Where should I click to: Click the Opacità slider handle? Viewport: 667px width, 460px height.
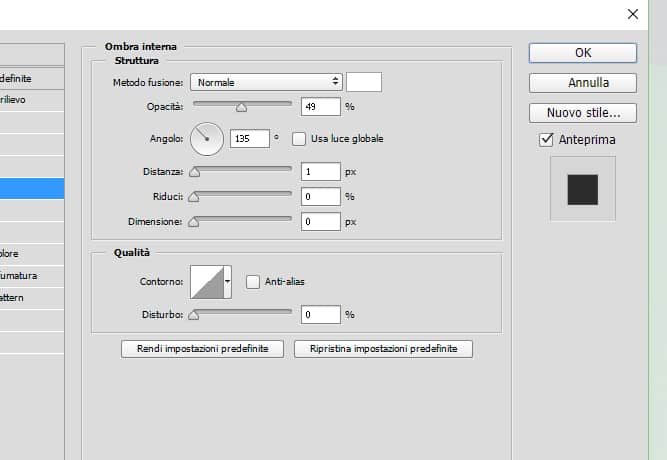(241, 107)
